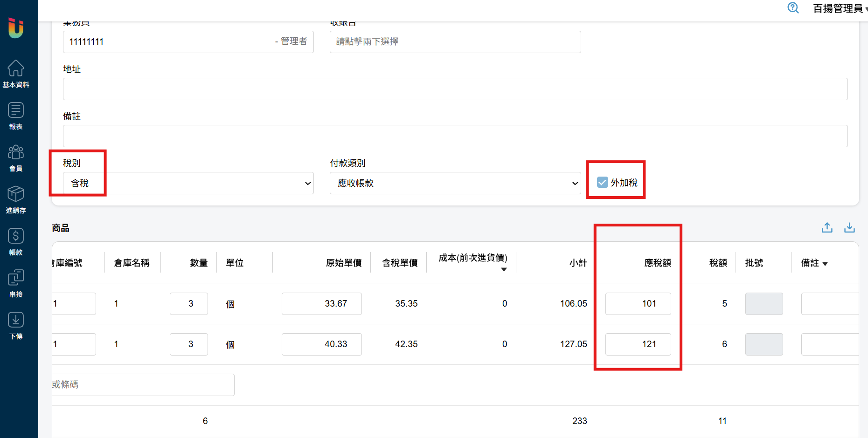The image size is (868, 438).
Task: Expand the 成本(前次進貨價) column arrow
Action: [504, 270]
